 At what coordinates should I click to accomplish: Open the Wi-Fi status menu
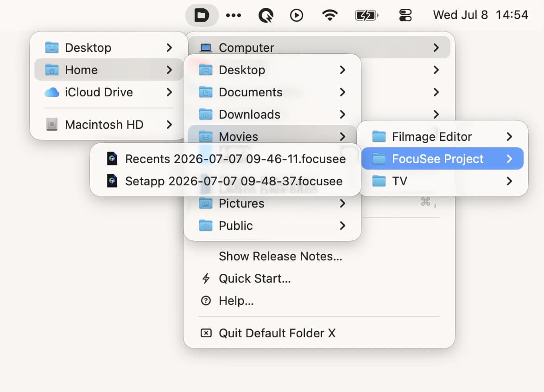(x=329, y=15)
